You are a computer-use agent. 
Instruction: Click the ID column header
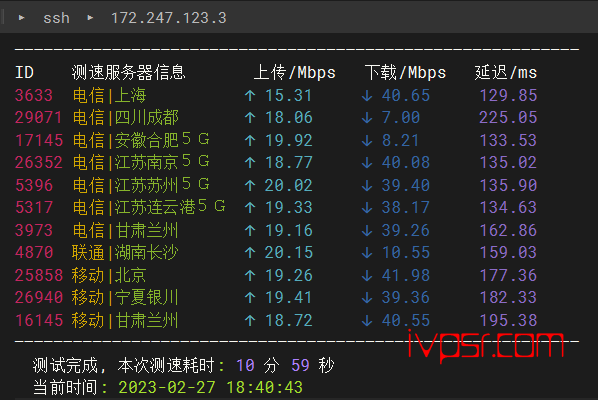pyautogui.click(x=24, y=72)
